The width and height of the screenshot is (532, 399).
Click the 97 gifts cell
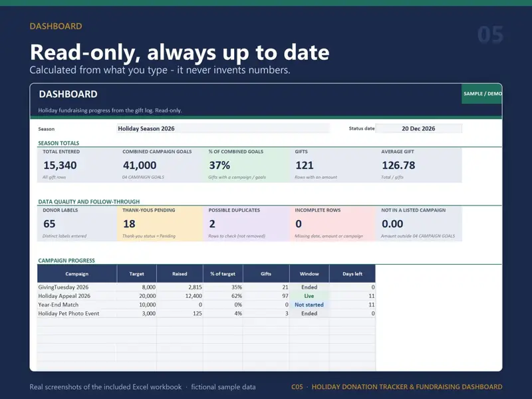[266, 296]
